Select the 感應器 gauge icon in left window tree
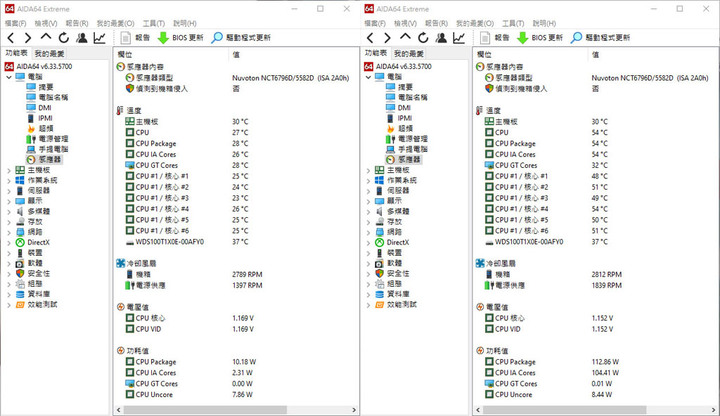The width and height of the screenshot is (720, 416). click(x=31, y=159)
